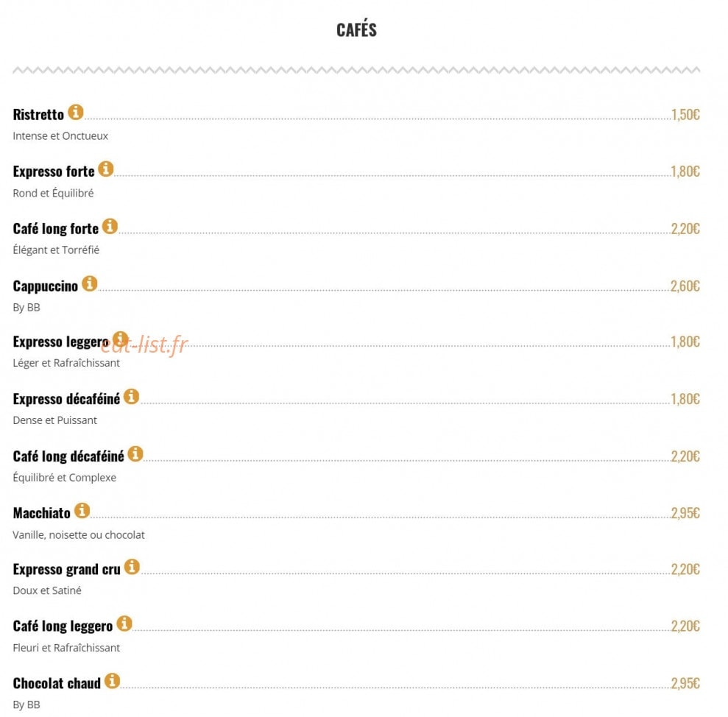The height and width of the screenshot is (717, 728).
Task: Click info icon beside Café long décaféiné
Action: pos(135,453)
